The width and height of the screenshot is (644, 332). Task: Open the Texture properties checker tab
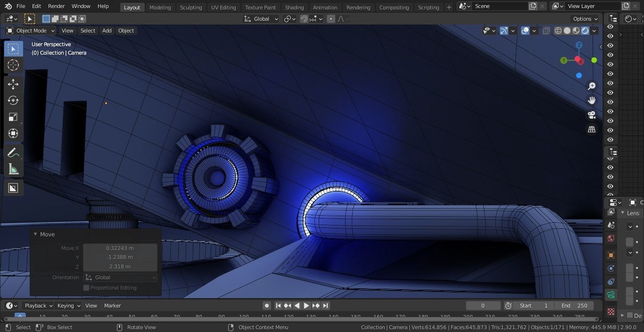click(x=611, y=312)
